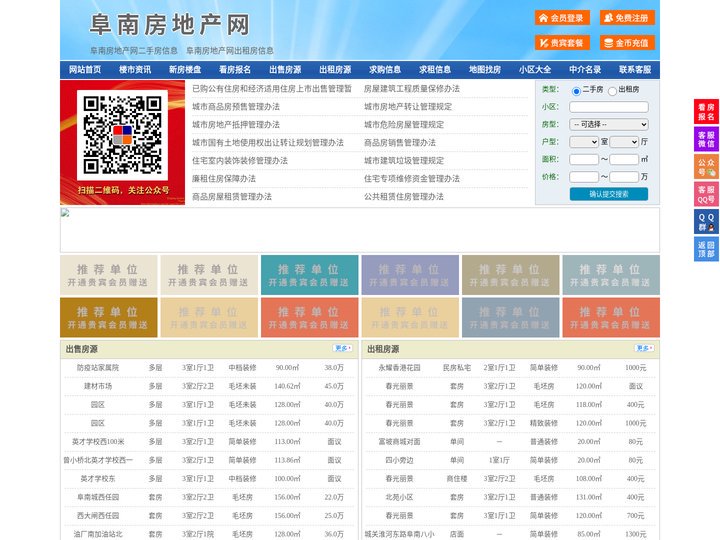The image size is (720, 540).
Task: Open 城市房地产抵押管理办法 link
Action: (x=236, y=124)
